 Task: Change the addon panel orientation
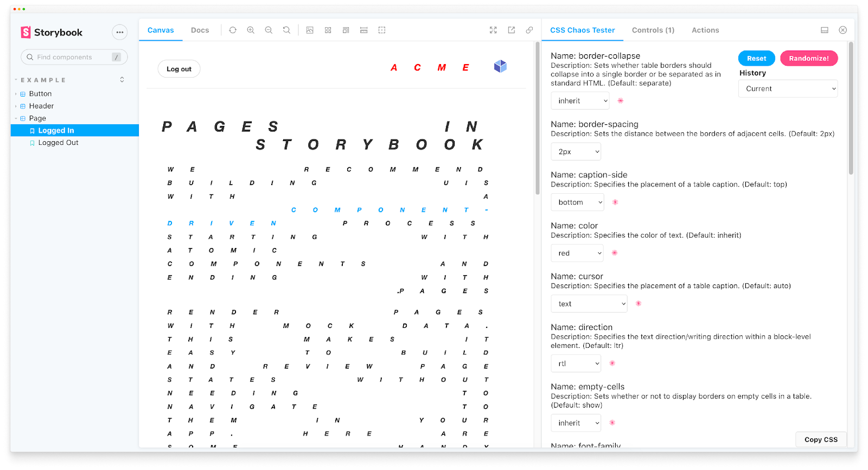pyautogui.click(x=825, y=30)
